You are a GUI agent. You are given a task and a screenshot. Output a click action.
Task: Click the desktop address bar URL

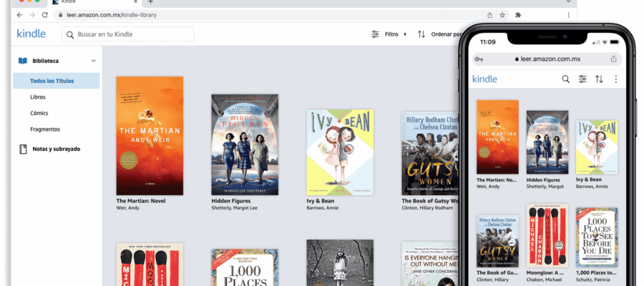point(112,15)
